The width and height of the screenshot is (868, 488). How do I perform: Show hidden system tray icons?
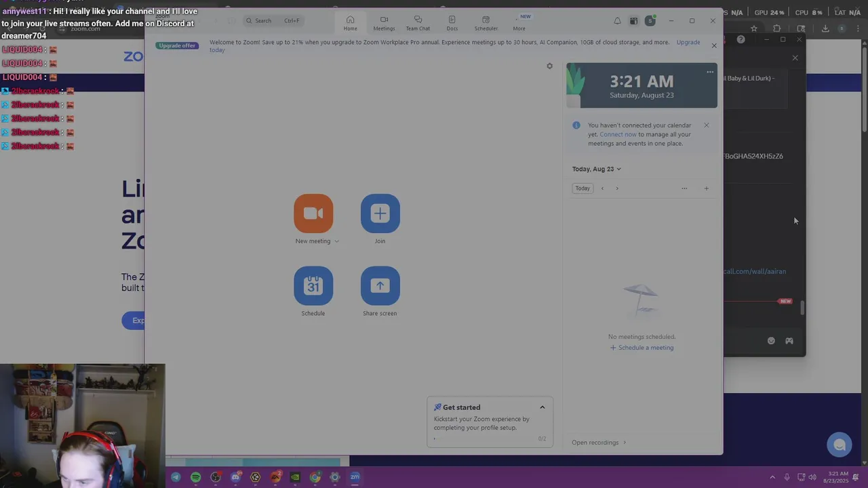click(772, 477)
